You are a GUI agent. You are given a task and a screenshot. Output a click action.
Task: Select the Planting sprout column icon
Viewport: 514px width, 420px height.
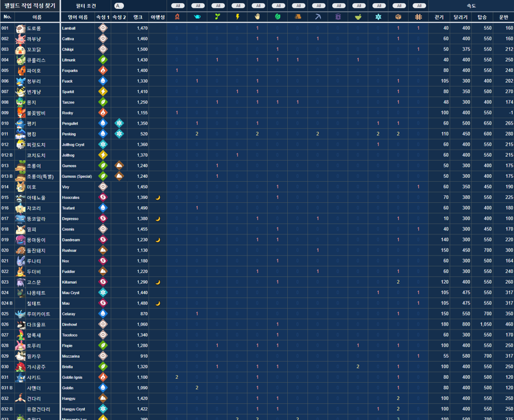[x=217, y=17]
